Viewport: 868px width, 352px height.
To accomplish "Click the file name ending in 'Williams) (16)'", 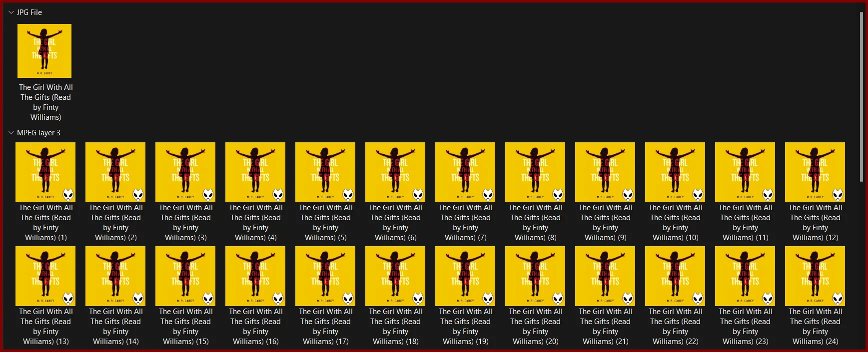I will tap(256, 327).
